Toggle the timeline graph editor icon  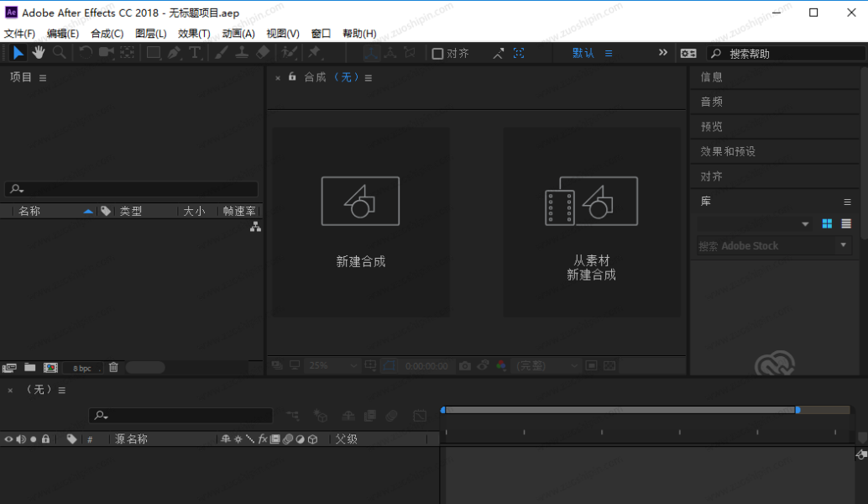coord(421,415)
